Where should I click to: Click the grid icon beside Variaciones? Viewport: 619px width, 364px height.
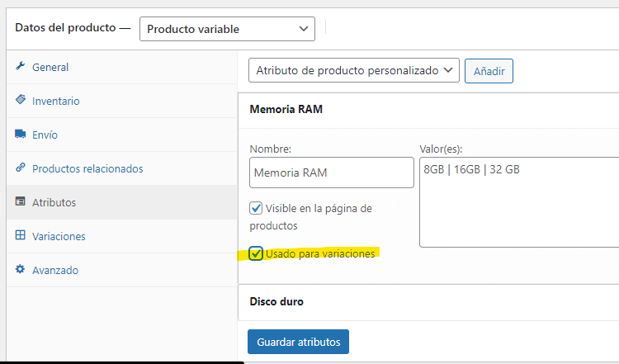coord(20,235)
